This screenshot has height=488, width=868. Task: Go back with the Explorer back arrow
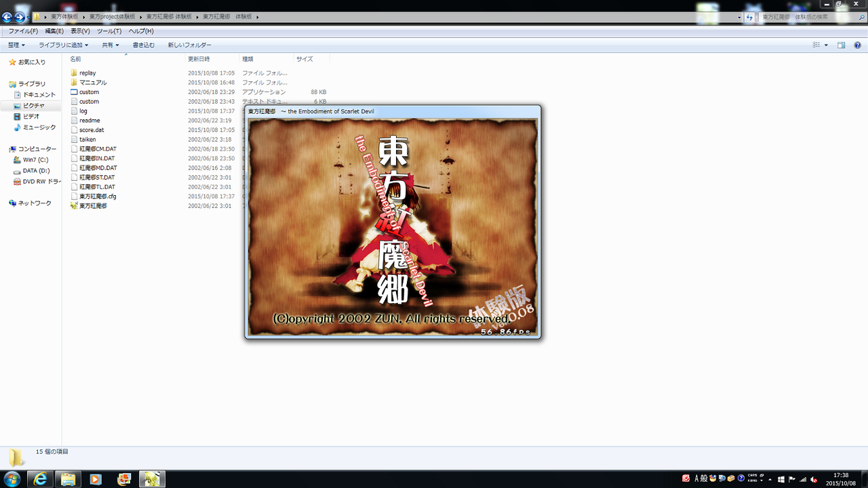(x=8, y=17)
